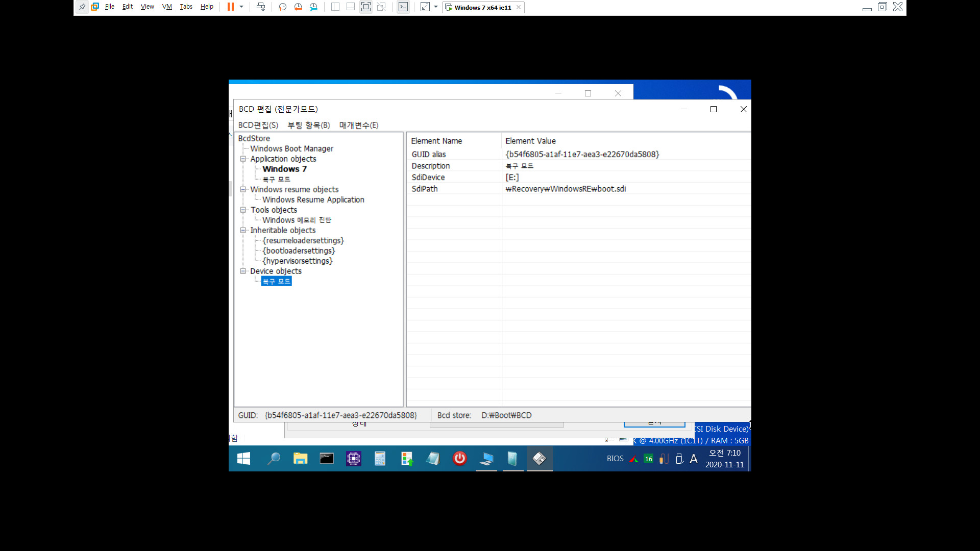This screenshot has width=980, height=551.
Task: Open the Windows Start button
Action: pyautogui.click(x=243, y=459)
